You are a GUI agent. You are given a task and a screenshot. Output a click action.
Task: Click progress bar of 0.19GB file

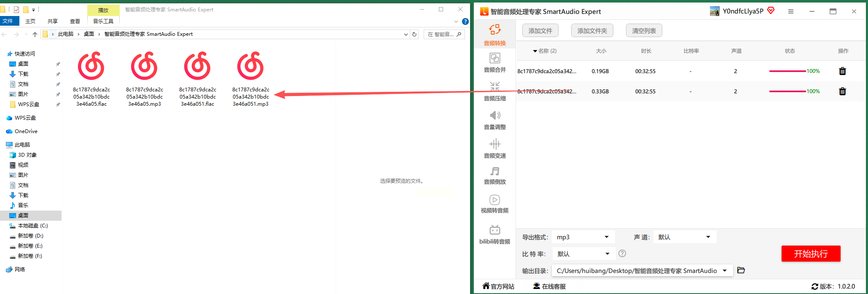tap(787, 71)
